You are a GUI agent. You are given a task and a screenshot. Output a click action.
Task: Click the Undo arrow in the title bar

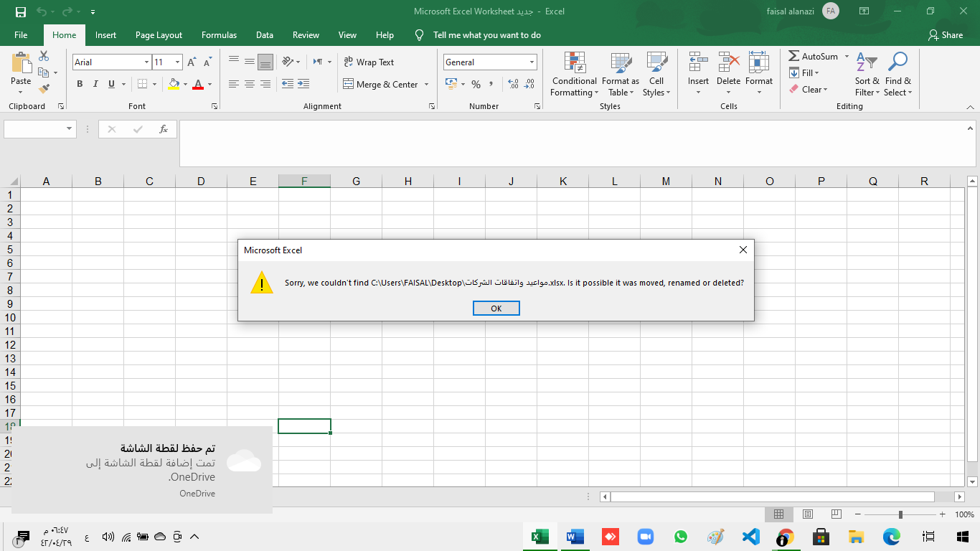pyautogui.click(x=42, y=11)
